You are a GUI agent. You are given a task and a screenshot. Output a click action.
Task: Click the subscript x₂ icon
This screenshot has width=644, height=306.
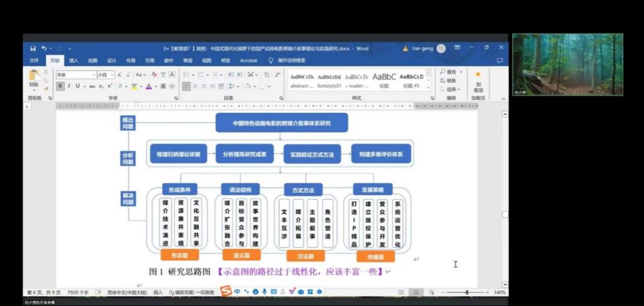click(x=101, y=86)
